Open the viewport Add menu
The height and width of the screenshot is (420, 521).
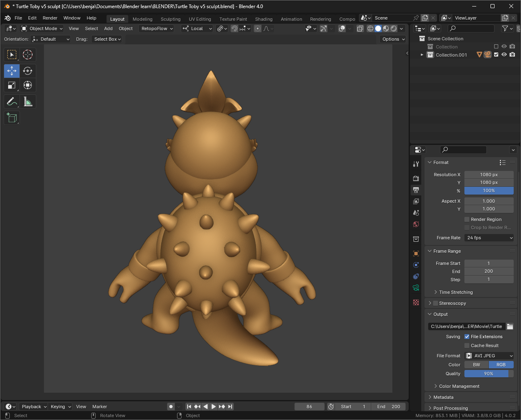[108, 28]
